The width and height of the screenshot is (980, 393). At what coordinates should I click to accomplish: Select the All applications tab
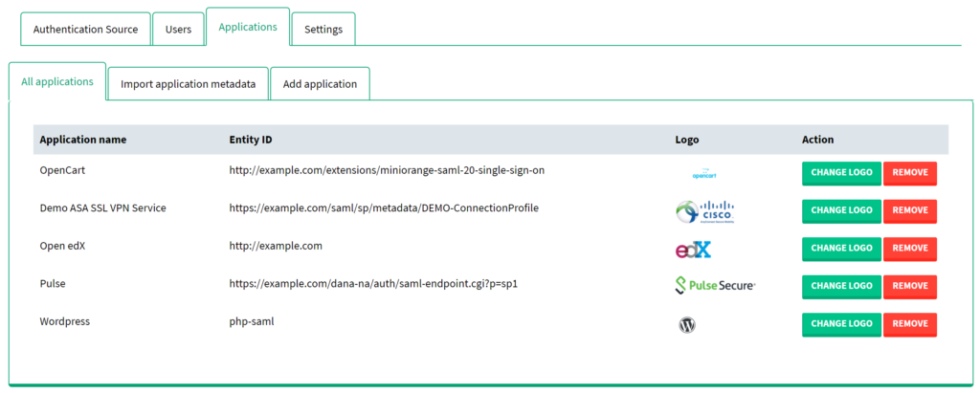click(x=57, y=81)
